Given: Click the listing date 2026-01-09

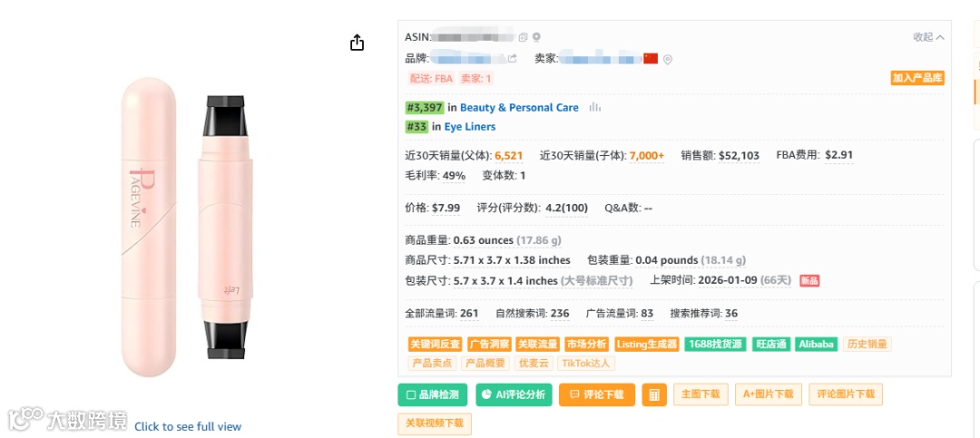Looking at the screenshot, I should 728,280.
